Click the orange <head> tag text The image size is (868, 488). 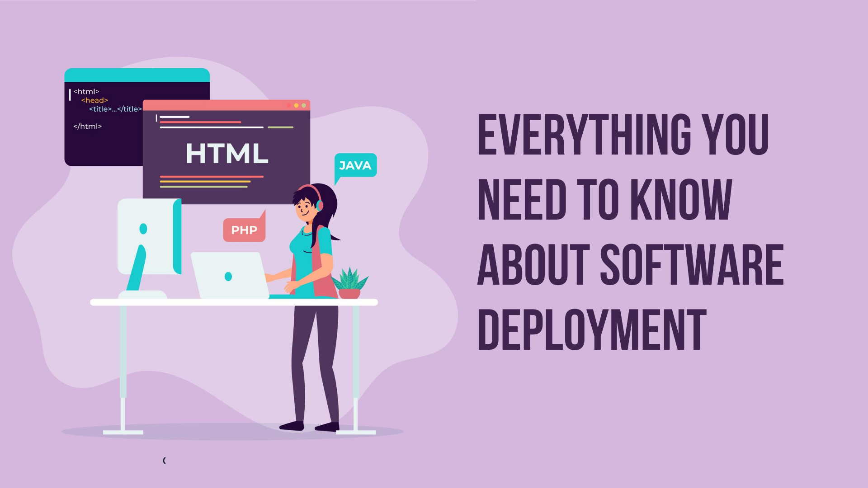94,100
